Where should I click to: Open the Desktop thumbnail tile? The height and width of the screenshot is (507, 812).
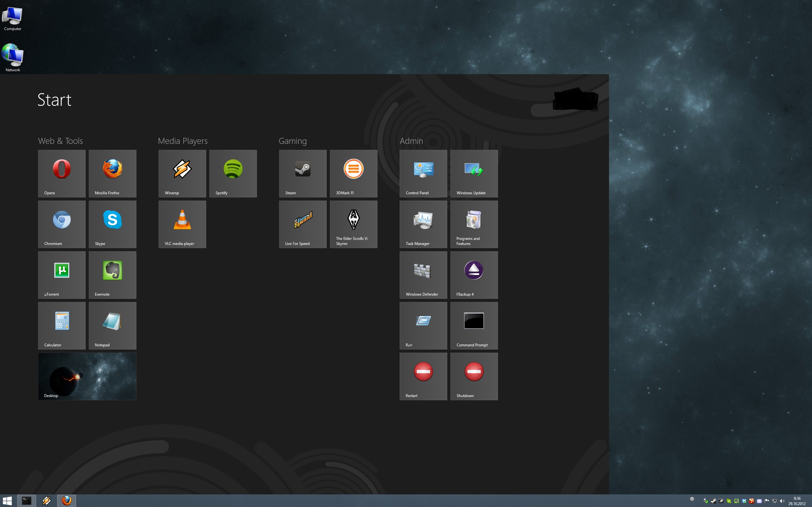click(87, 376)
